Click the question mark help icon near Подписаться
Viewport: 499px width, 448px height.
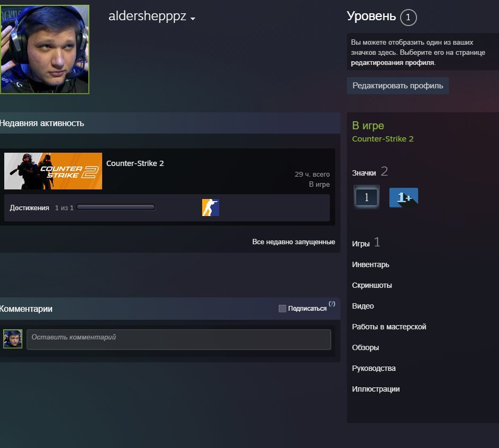[332, 304]
